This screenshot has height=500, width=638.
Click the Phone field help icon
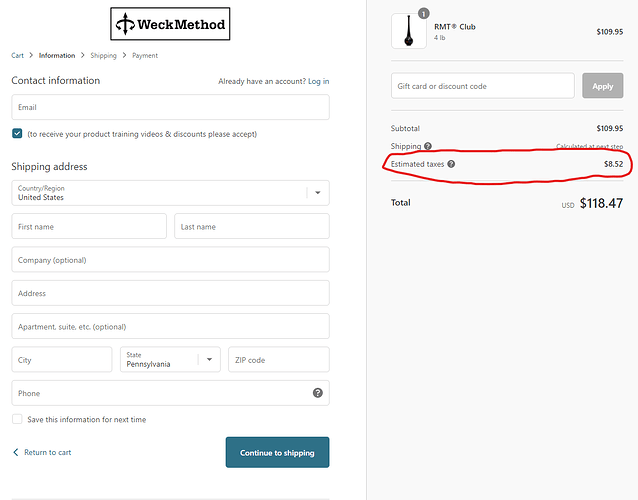318,393
